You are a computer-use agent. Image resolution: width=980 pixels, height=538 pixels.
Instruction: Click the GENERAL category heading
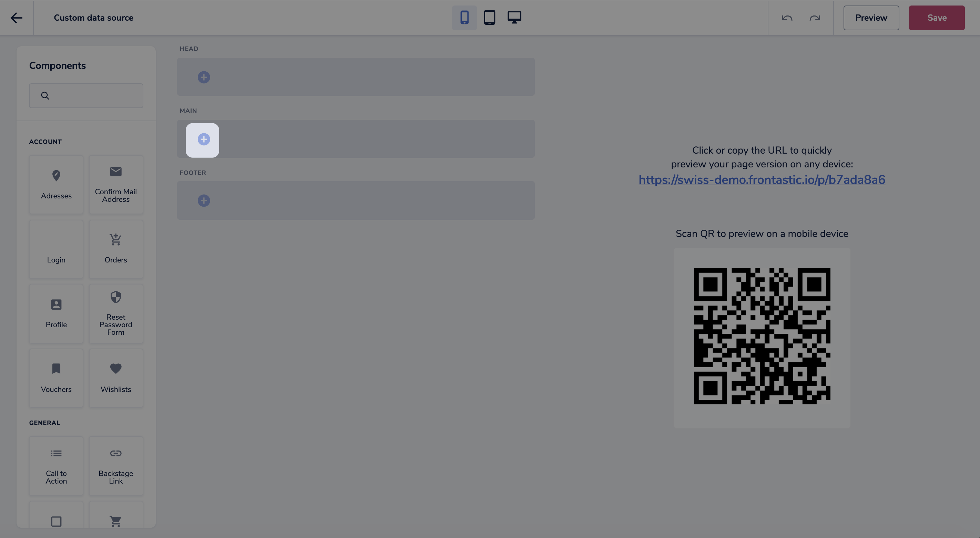click(44, 423)
